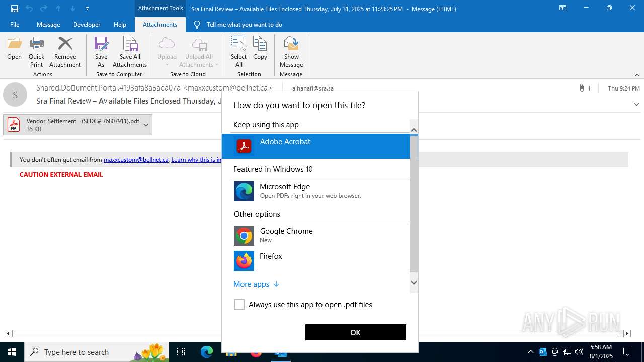This screenshot has width=644, height=362.
Task: Click Previous Item up arrow
Action: 58,9
